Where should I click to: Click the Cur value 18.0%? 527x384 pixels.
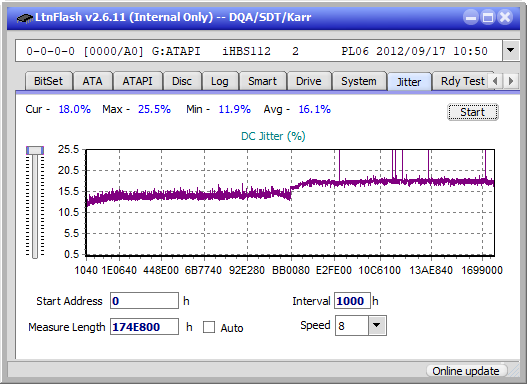(75, 109)
